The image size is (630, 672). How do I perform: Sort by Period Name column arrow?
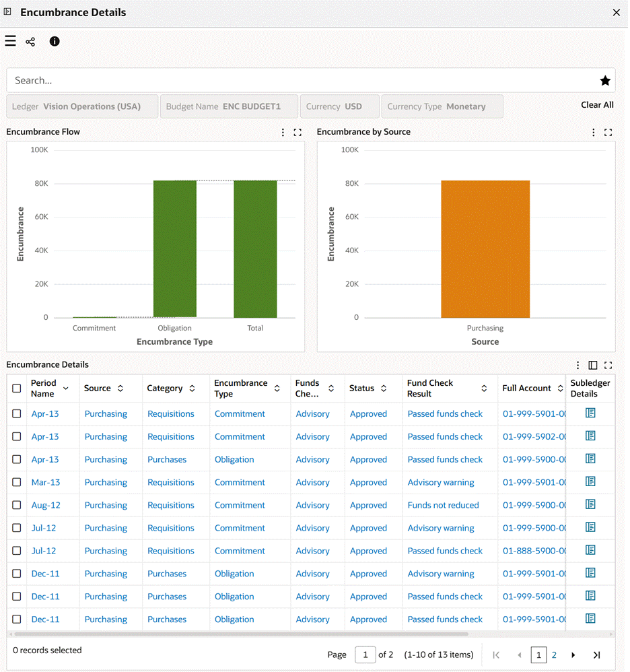pyautogui.click(x=65, y=389)
